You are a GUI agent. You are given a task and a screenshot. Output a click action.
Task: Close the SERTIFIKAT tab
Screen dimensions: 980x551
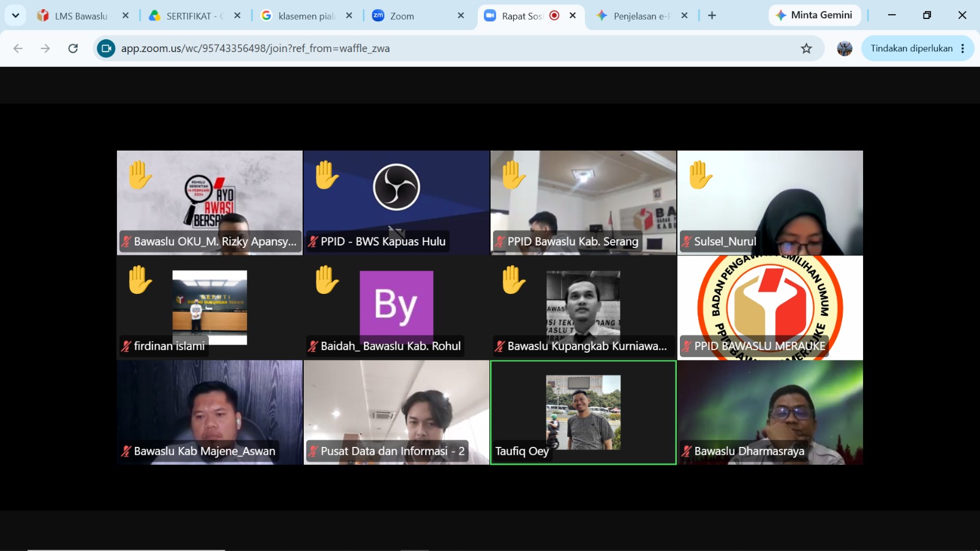[238, 16]
